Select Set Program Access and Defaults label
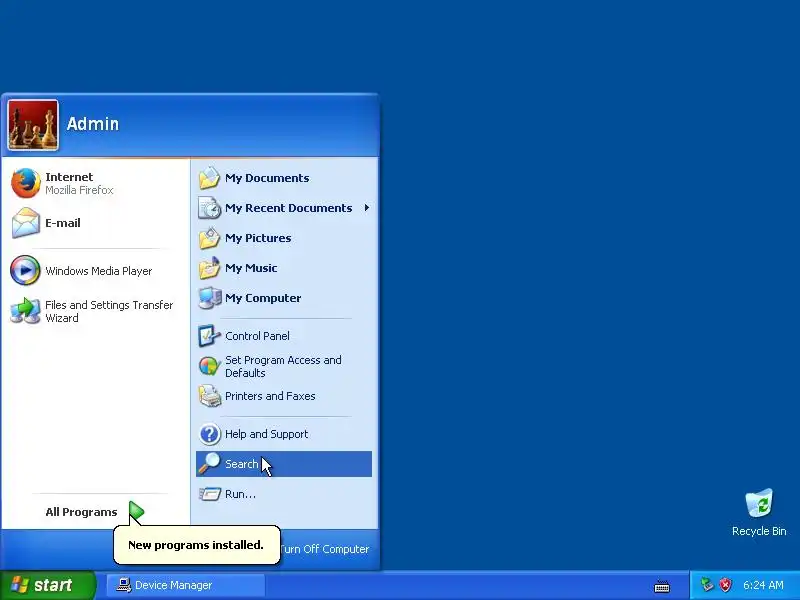800x600 pixels. click(283, 366)
